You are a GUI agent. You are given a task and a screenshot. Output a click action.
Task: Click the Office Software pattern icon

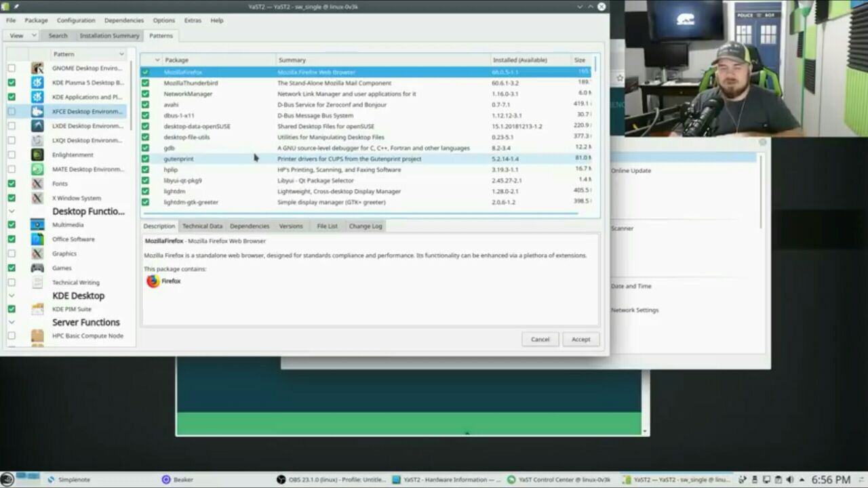pos(38,239)
